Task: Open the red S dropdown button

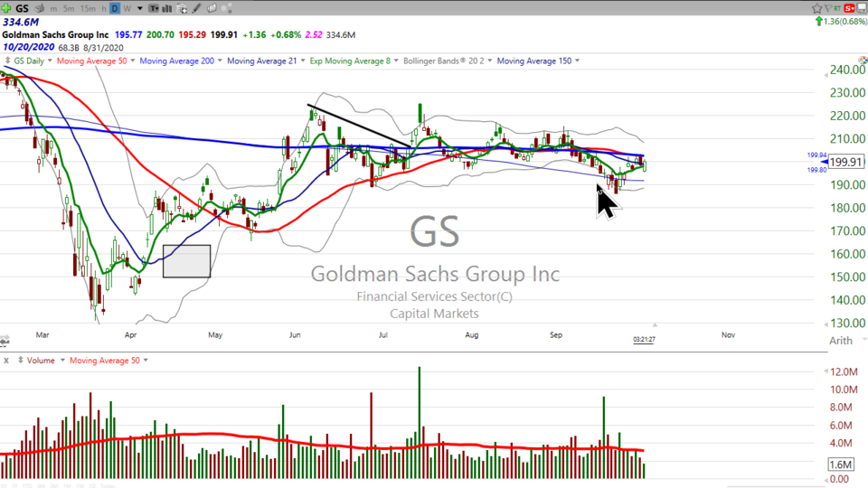Action: click(849, 8)
